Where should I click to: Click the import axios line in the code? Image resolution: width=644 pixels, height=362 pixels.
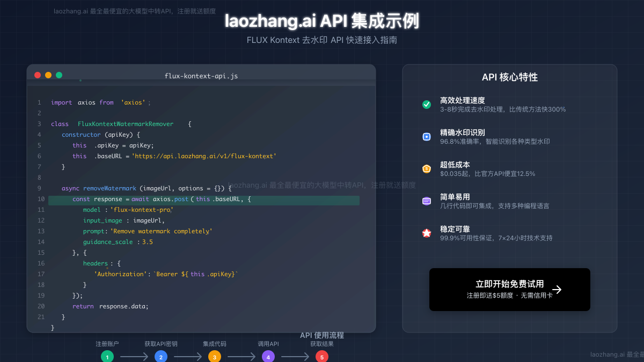coord(101,102)
